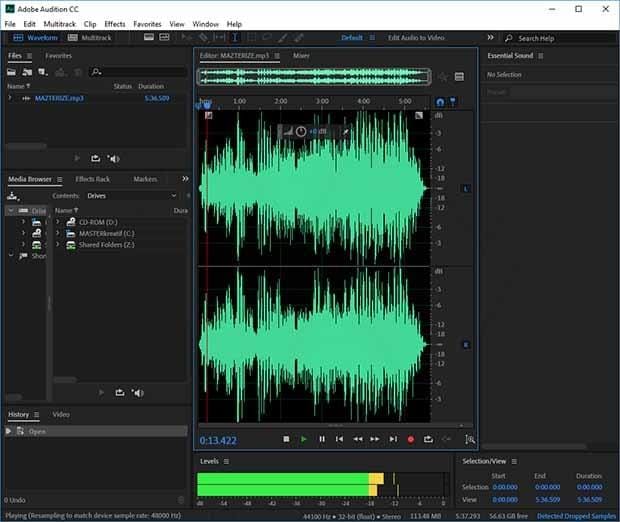Open the Media Browser panel menu
This screenshot has width=620, height=522.
coord(60,180)
